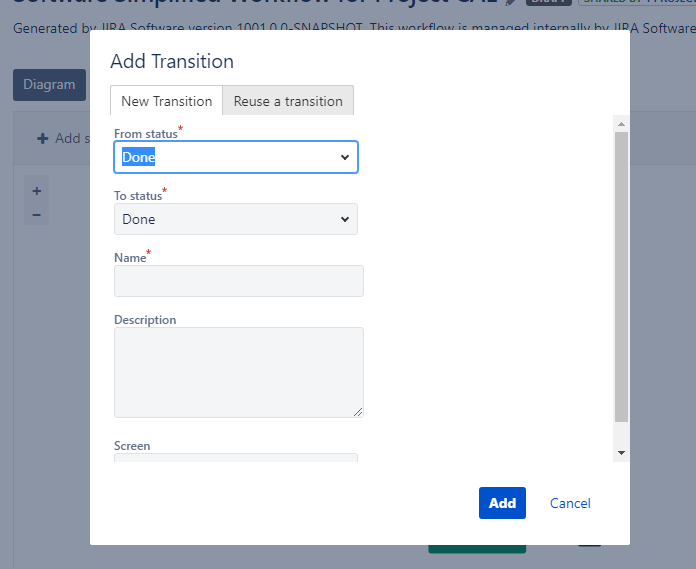Click the zoom in plus icon
696x569 pixels.
[37, 191]
